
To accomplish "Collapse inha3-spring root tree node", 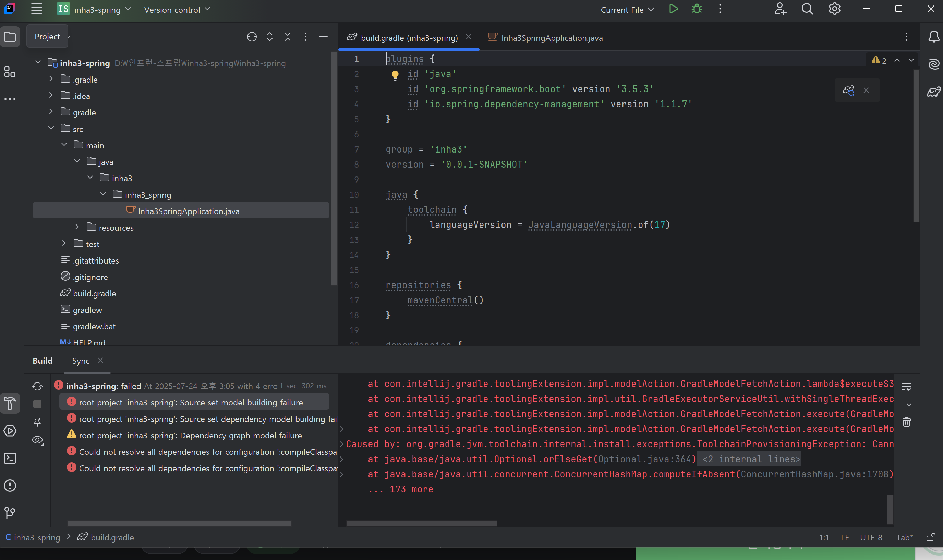I will point(38,62).
